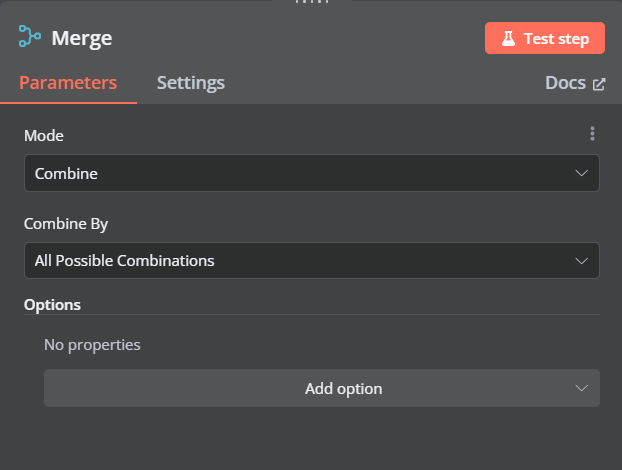
Task: Click the Merge node icon
Action: (30, 36)
